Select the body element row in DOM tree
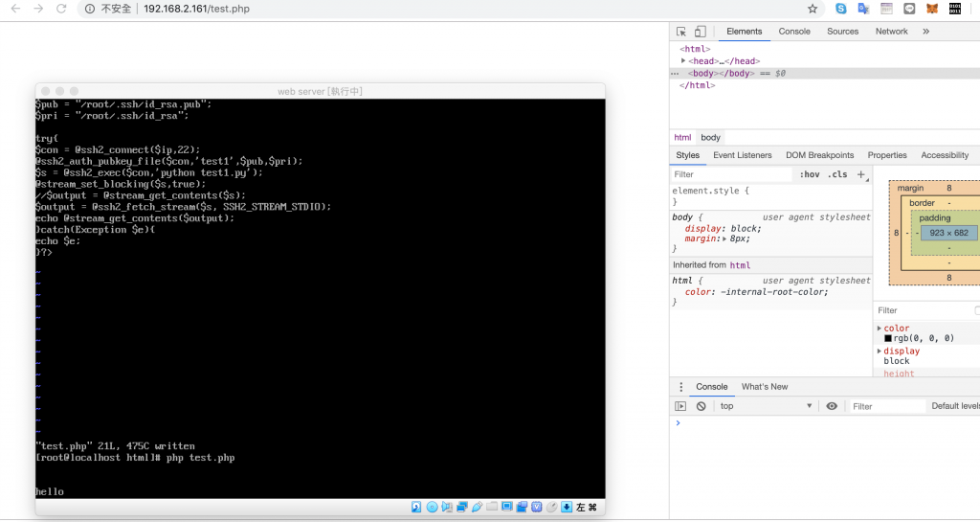 coord(824,73)
